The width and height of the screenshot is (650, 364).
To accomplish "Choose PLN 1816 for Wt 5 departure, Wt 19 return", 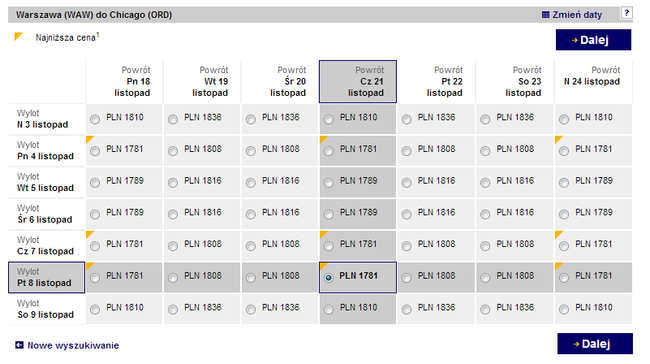I will pyautogui.click(x=172, y=183).
